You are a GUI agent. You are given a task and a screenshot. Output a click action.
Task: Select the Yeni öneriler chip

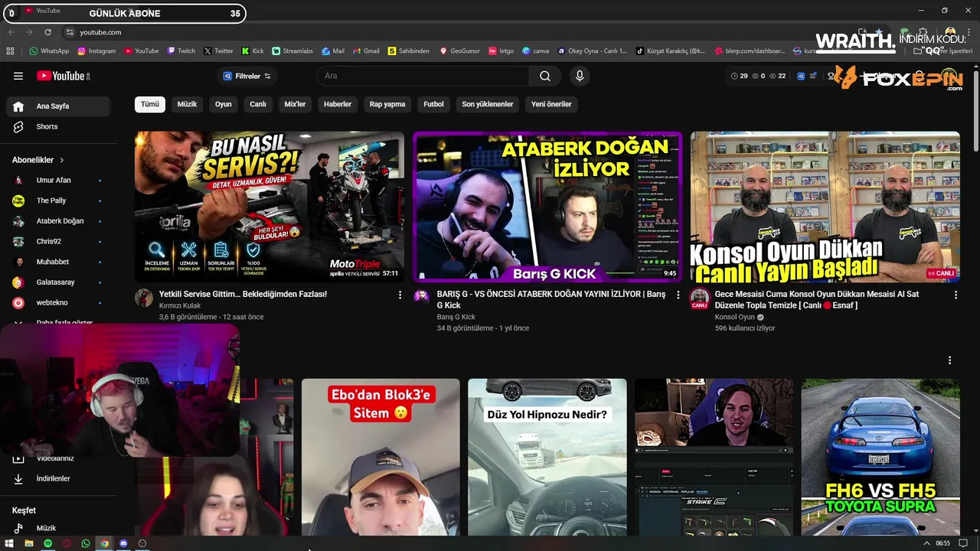point(551,104)
